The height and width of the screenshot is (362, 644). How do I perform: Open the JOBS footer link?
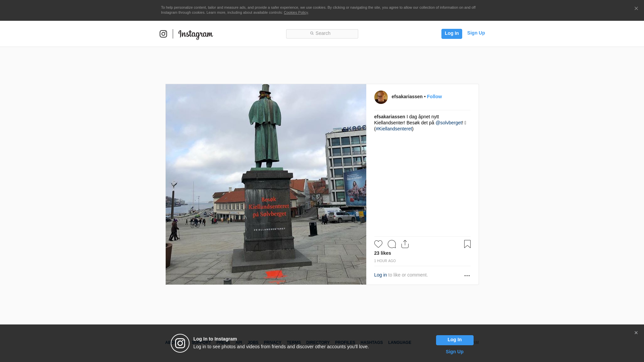click(253, 343)
